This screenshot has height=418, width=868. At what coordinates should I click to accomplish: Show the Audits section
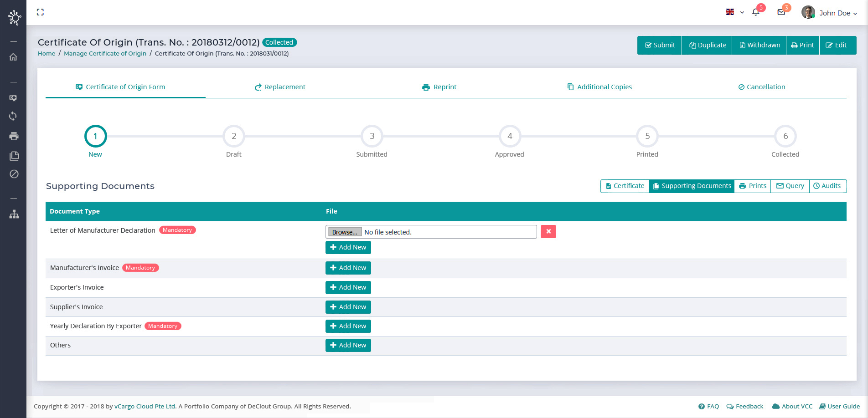pos(827,186)
